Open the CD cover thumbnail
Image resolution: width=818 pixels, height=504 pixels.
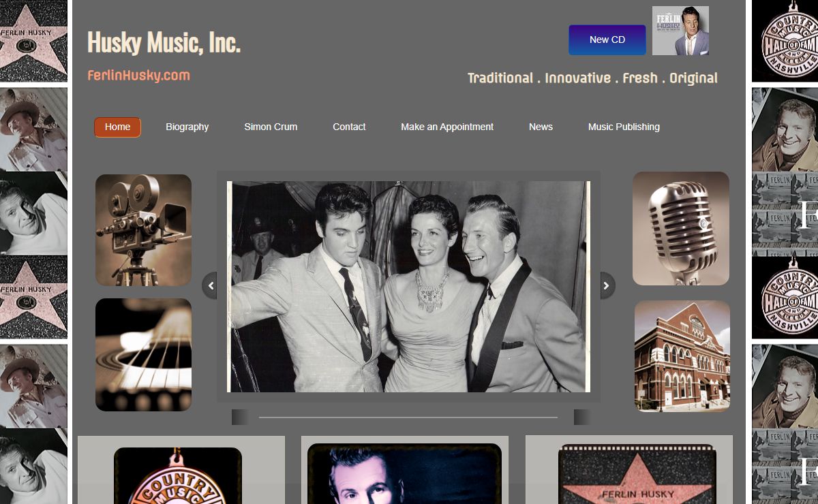point(680,31)
